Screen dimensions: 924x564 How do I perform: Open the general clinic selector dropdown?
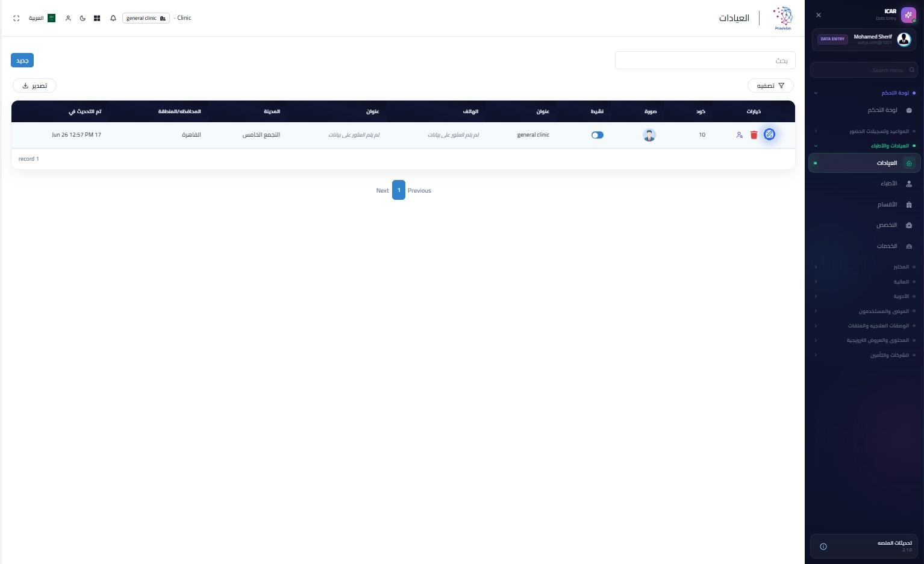146,18
